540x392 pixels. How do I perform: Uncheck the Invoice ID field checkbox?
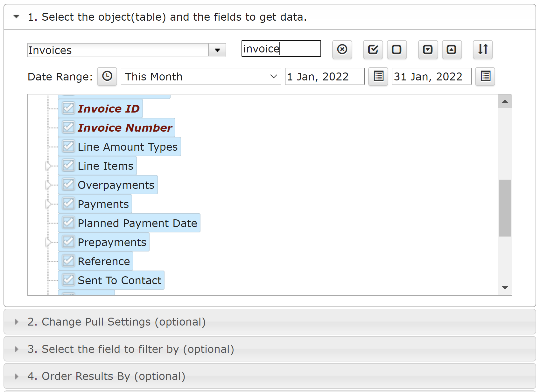[68, 108]
